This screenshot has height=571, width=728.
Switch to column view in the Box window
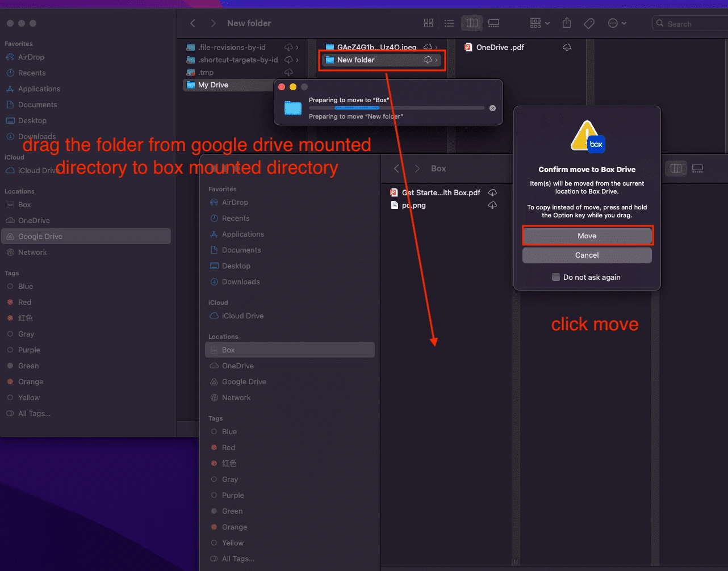(676, 169)
